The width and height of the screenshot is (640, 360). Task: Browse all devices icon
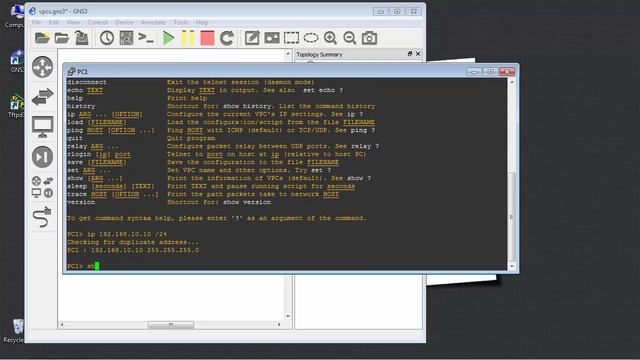(42, 187)
